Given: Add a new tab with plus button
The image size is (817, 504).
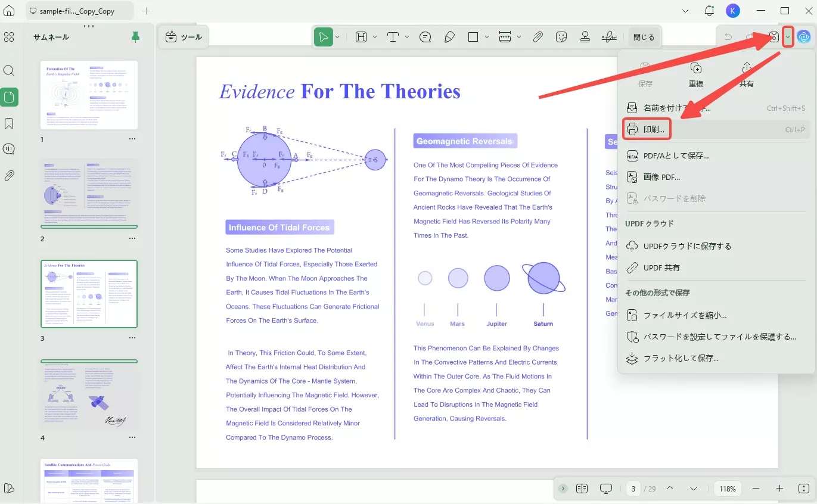Looking at the screenshot, I should 147,11.
